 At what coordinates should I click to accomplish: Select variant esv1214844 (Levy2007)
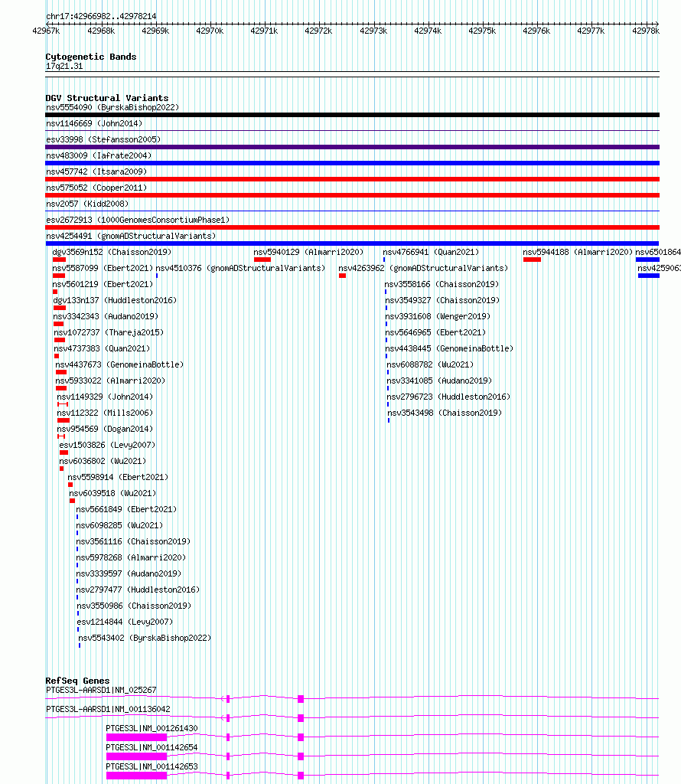(125, 622)
